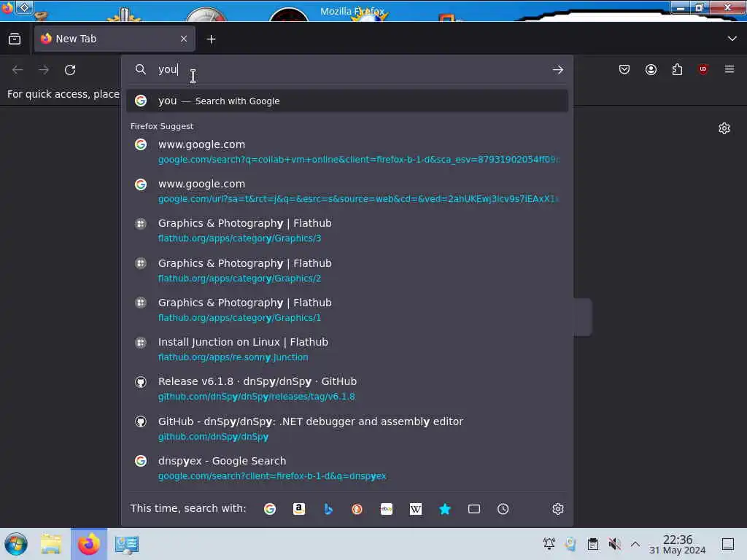Search in Bookmarks star icon
747x560 pixels.
click(445, 508)
